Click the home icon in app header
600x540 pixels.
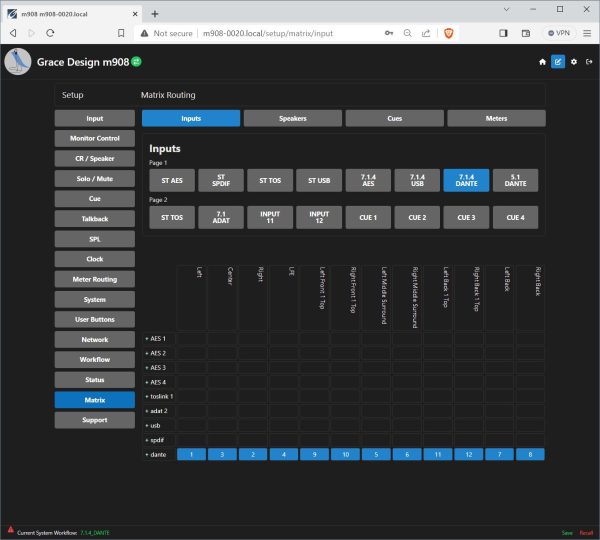click(542, 62)
